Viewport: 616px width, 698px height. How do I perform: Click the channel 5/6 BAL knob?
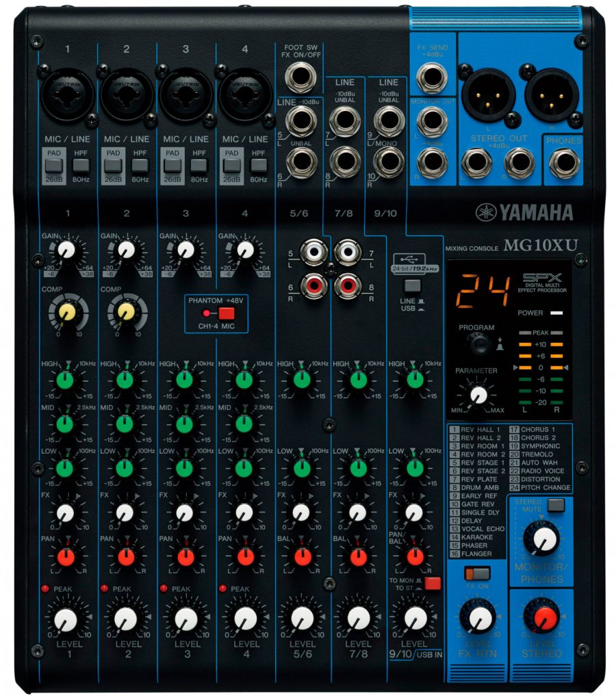coord(303,557)
